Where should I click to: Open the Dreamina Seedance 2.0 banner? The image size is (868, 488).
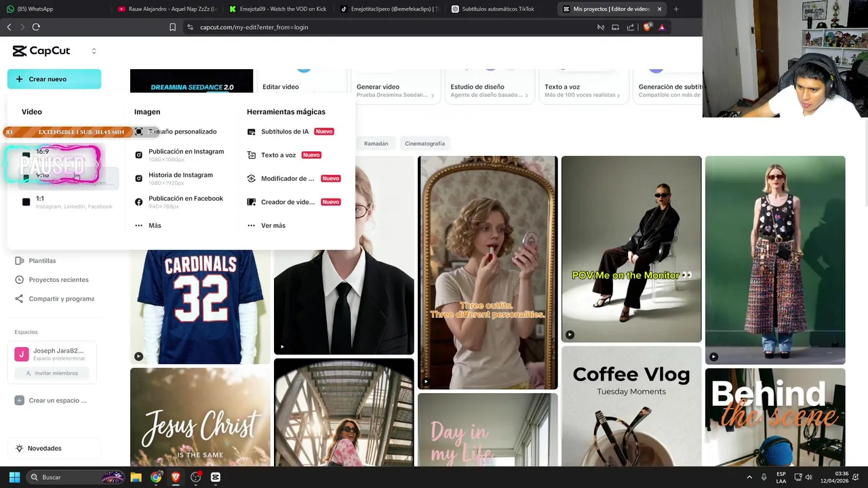point(191,81)
